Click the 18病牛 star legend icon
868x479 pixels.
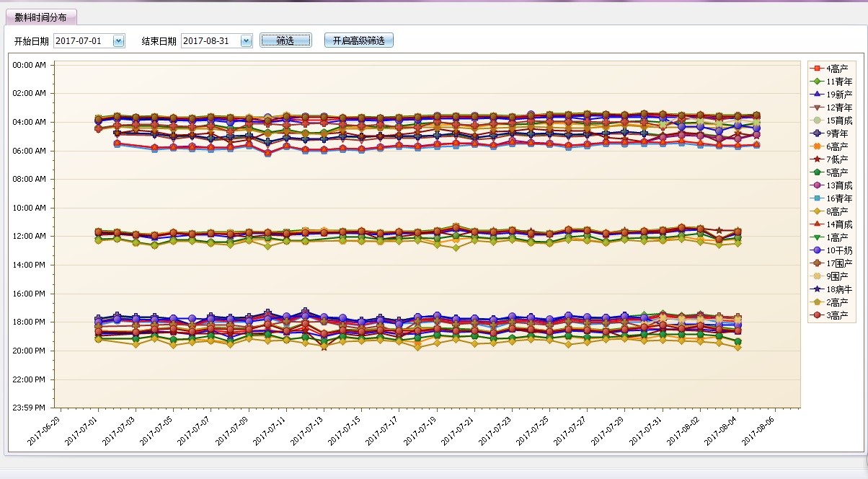816,289
